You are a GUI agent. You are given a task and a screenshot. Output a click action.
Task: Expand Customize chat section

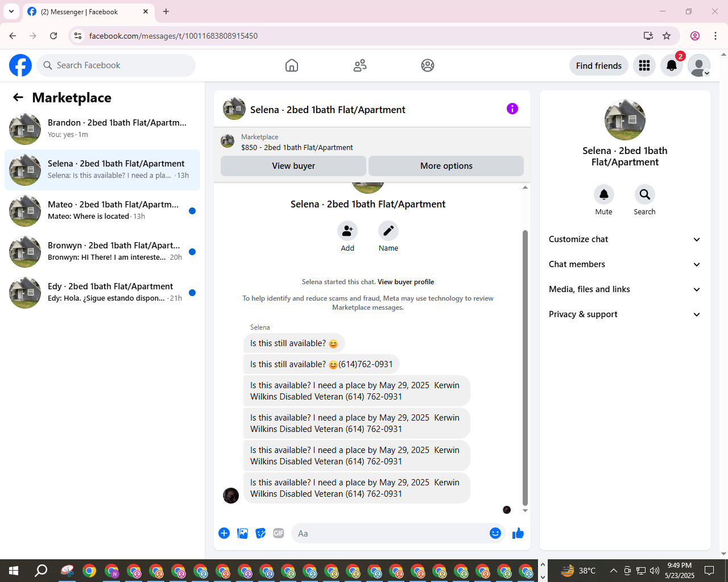pos(624,239)
